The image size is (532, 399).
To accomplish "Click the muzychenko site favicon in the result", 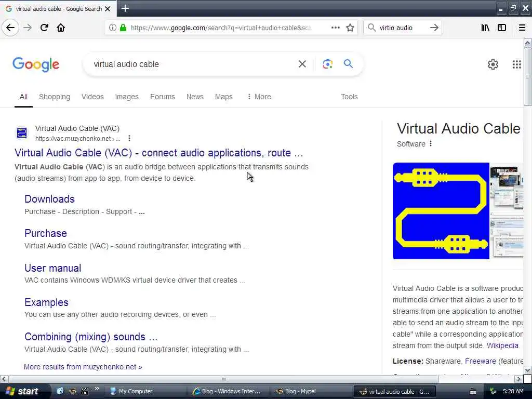I will point(22,133).
